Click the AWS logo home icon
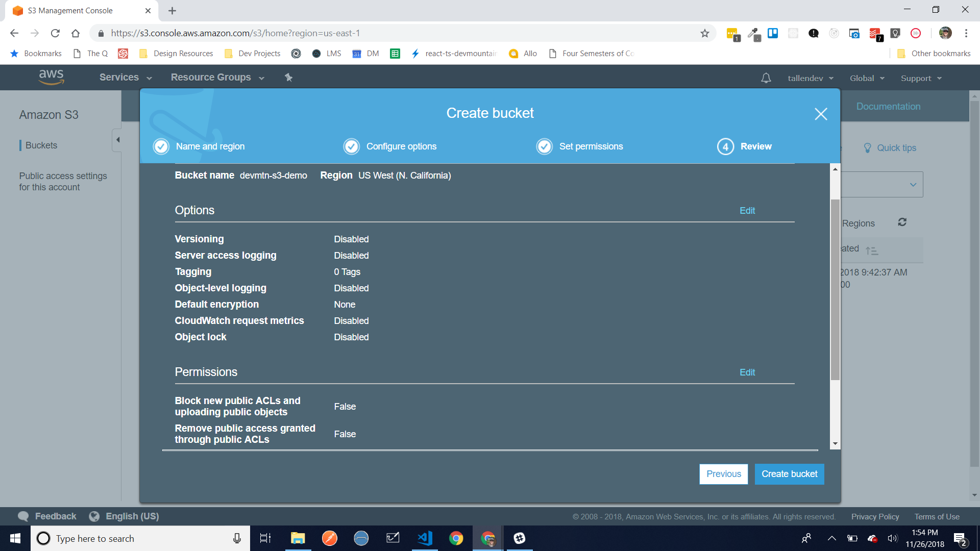The height and width of the screenshot is (551, 980). [x=52, y=77]
